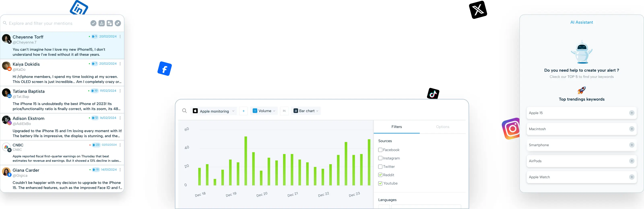Open the three-dot menu on Giana Carder's mention

pyautogui.click(x=120, y=170)
